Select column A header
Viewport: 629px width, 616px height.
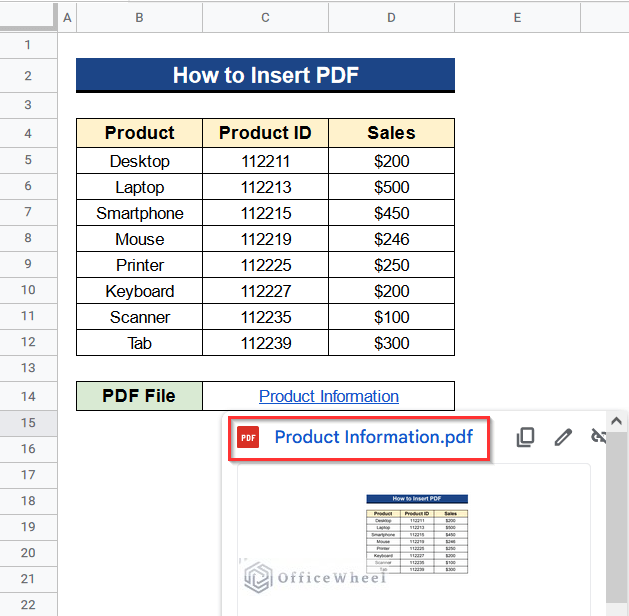[67, 18]
